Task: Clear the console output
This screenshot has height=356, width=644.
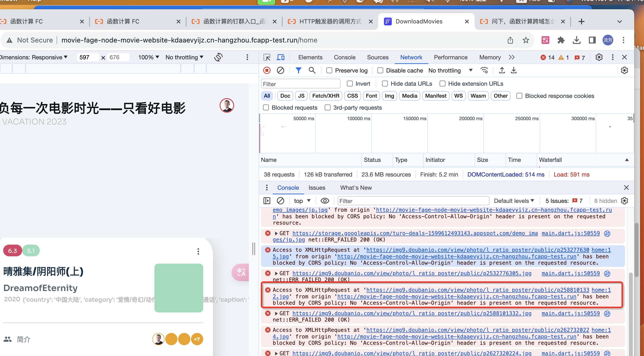Action: [280, 201]
